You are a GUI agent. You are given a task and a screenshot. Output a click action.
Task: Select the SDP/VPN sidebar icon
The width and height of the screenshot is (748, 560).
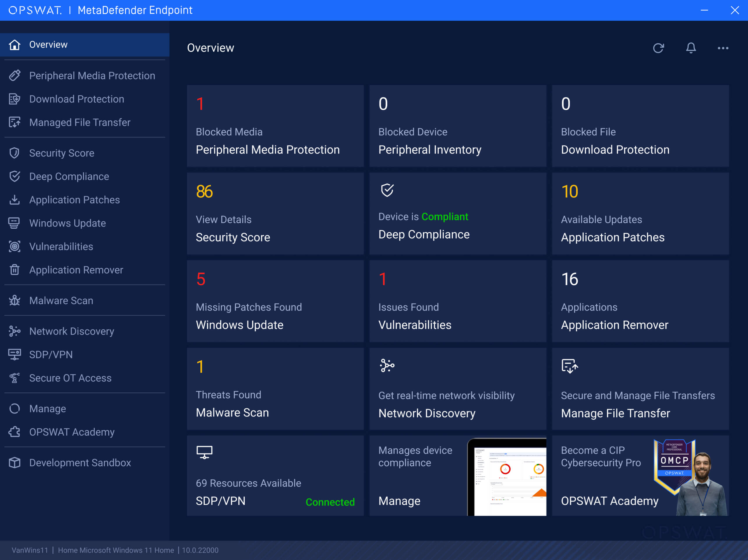15,354
